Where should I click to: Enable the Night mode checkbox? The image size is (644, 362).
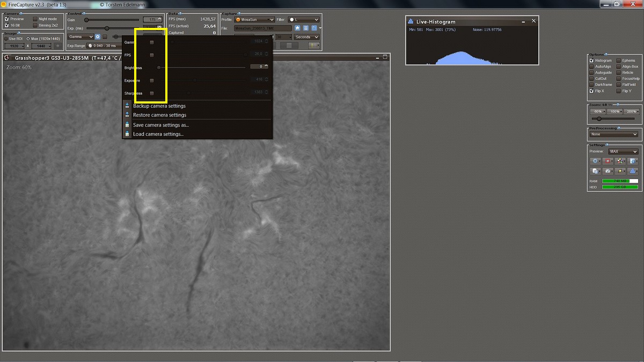pyautogui.click(x=35, y=19)
